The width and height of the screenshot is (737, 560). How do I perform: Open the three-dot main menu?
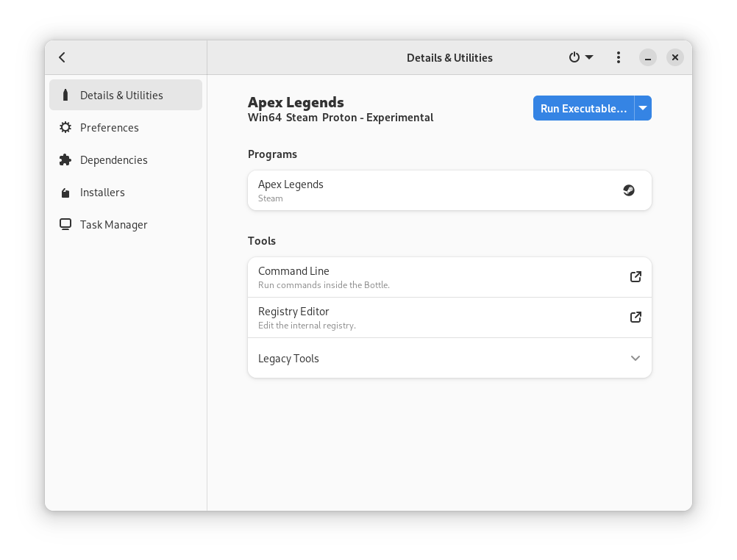tap(619, 57)
